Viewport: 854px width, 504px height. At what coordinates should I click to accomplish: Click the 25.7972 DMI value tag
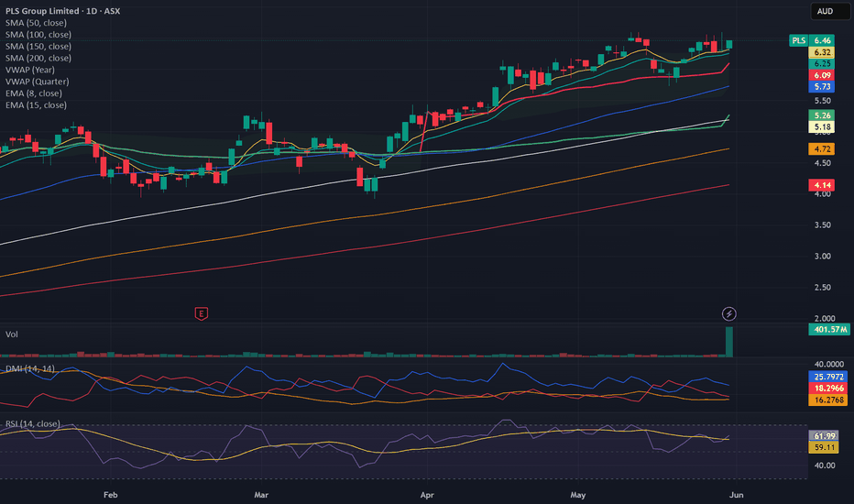827,377
